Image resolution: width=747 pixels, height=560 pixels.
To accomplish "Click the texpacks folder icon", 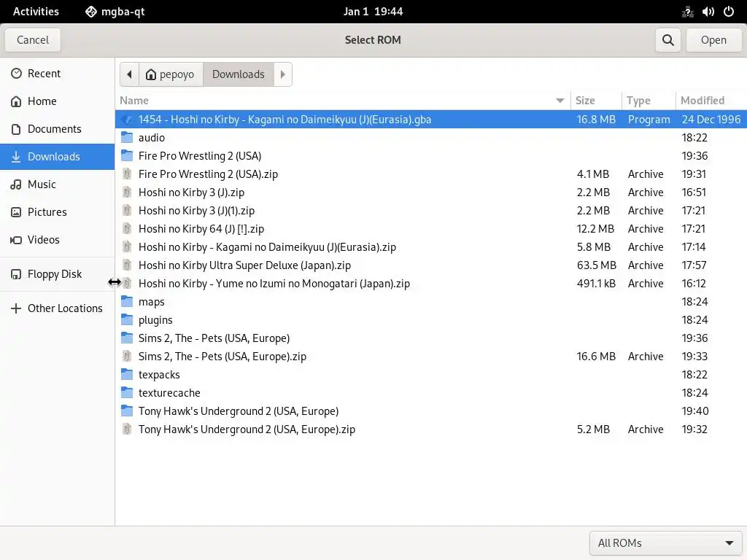I will [127, 375].
